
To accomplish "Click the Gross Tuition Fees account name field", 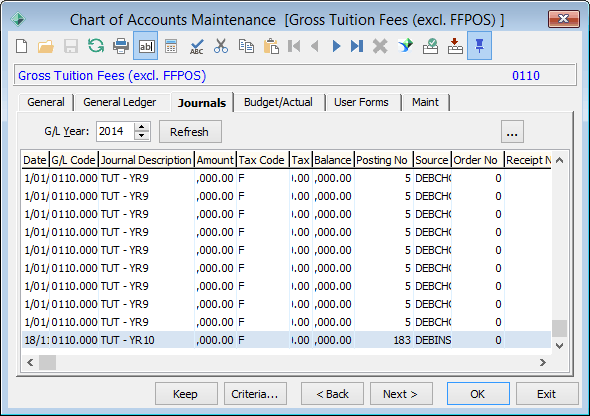I will coord(112,76).
